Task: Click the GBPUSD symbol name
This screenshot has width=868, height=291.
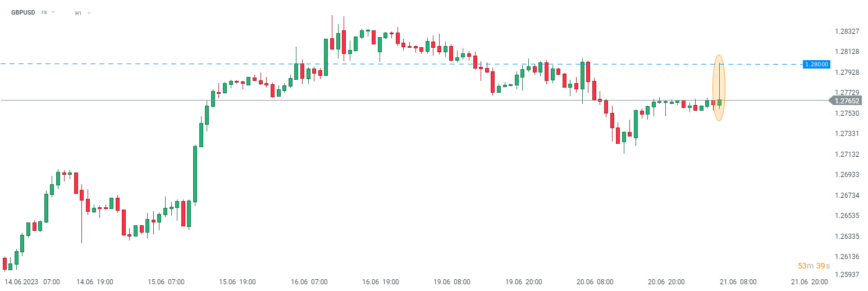Action: pos(22,12)
